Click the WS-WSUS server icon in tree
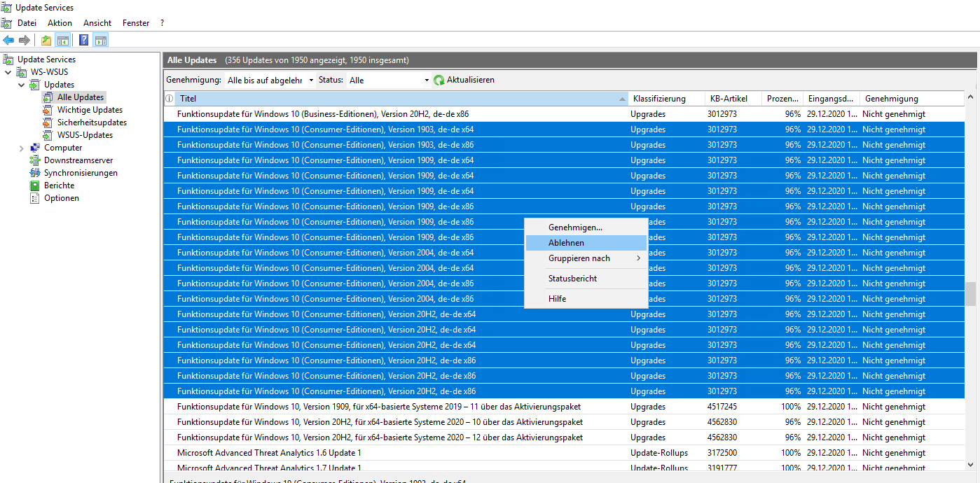 click(x=22, y=72)
